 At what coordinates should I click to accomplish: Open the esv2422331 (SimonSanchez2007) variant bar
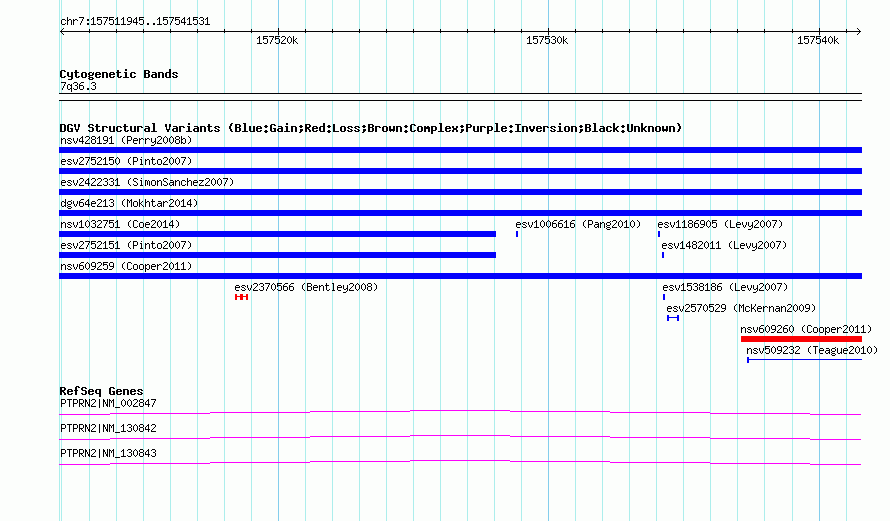(x=460, y=192)
